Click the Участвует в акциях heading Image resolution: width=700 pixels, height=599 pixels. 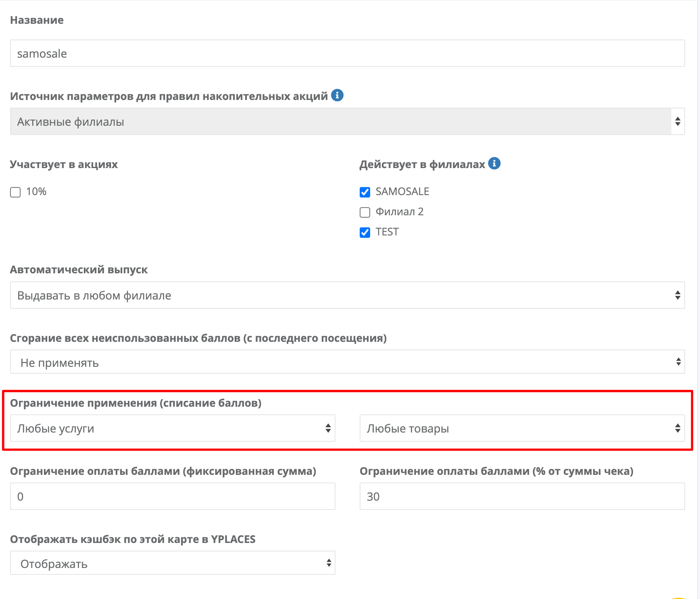coord(64,164)
